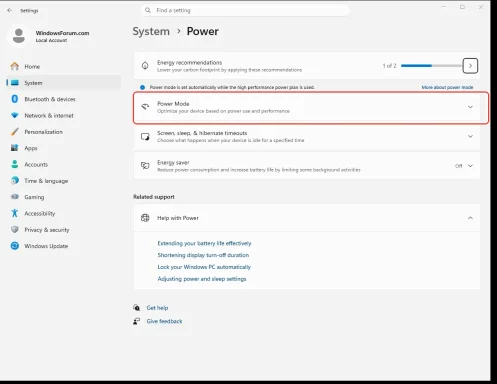
Task: Click the System breadcrumb link
Action: click(x=151, y=31)
